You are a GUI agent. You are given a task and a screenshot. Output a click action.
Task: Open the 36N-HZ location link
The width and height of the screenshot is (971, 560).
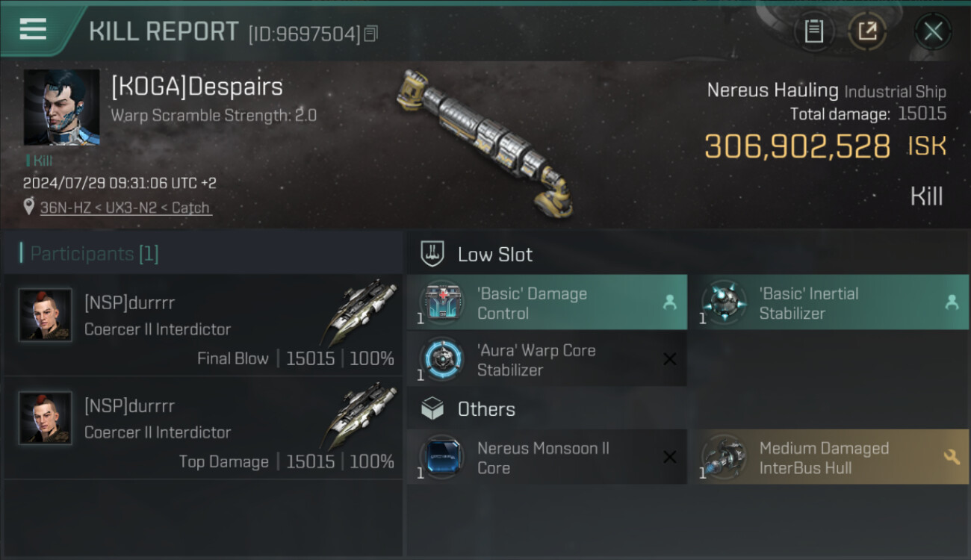[x=125, y=208]
